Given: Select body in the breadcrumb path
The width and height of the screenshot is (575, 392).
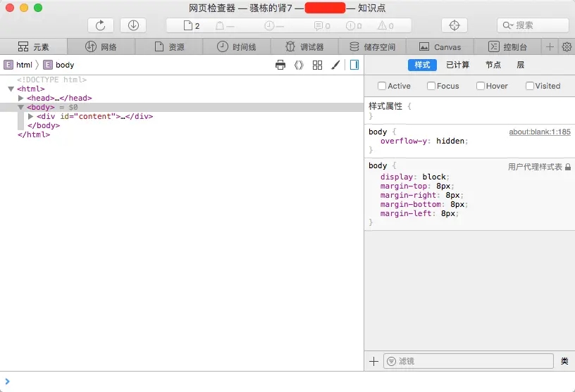Looking at the screenshot, I should pyautogui.click(x=58, y=65).
